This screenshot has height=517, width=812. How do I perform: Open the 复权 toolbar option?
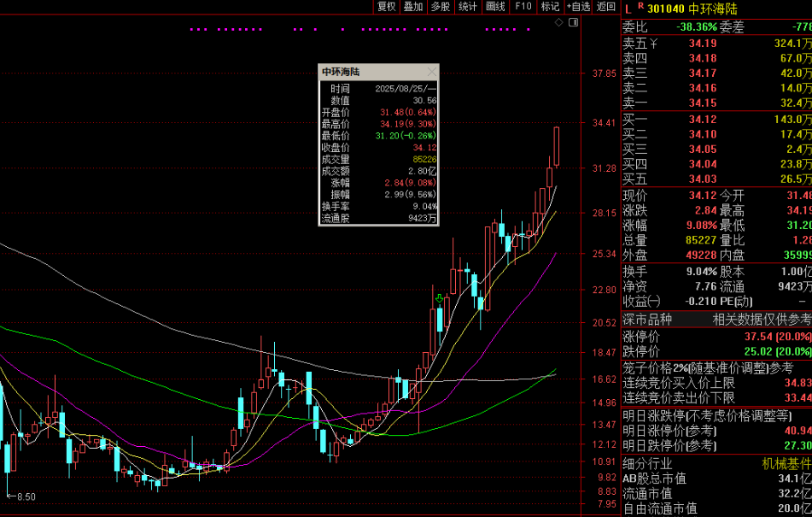click(x=386, y=7)
